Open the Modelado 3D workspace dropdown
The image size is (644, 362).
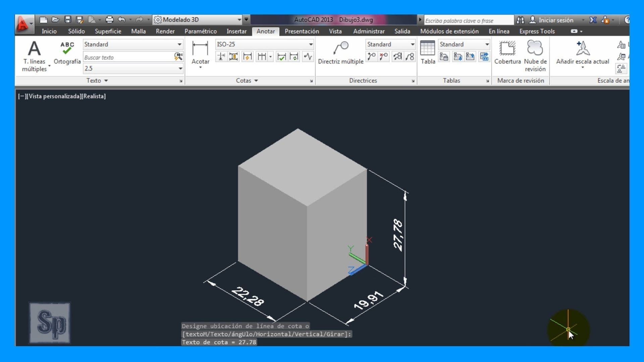(x=239, y=20)
